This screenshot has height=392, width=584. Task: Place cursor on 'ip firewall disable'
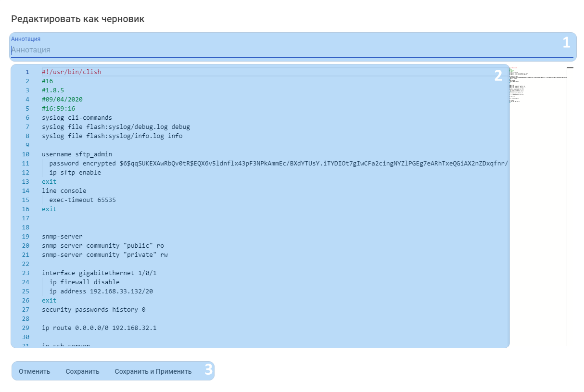point(84,282)
